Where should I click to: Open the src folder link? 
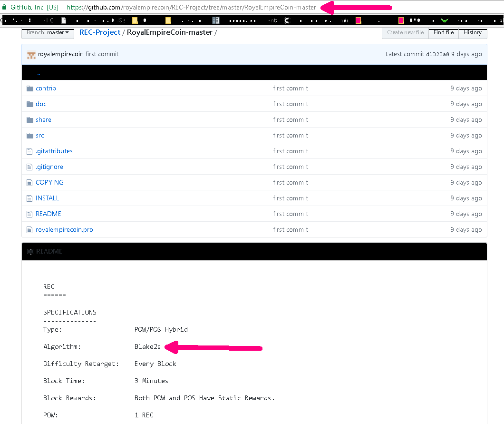40,136
